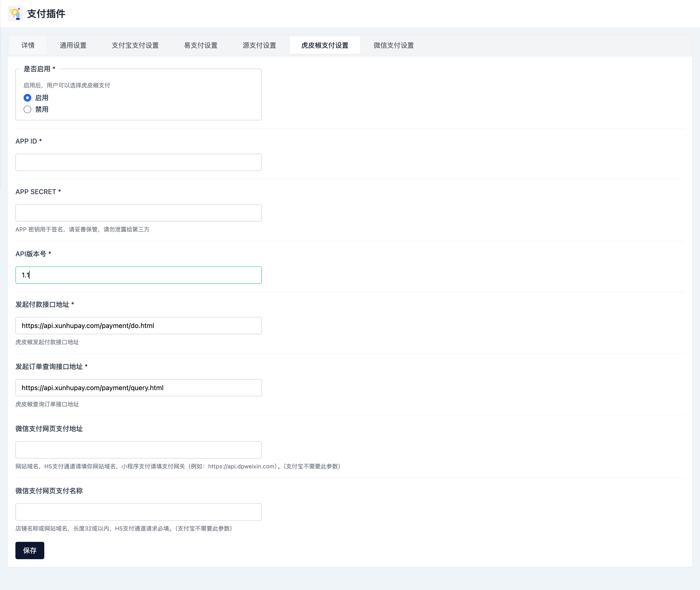Screen dimensions: 700x590
Task: Click the API版本号 input containing 1.1
Action: click(x=138, y=275)
